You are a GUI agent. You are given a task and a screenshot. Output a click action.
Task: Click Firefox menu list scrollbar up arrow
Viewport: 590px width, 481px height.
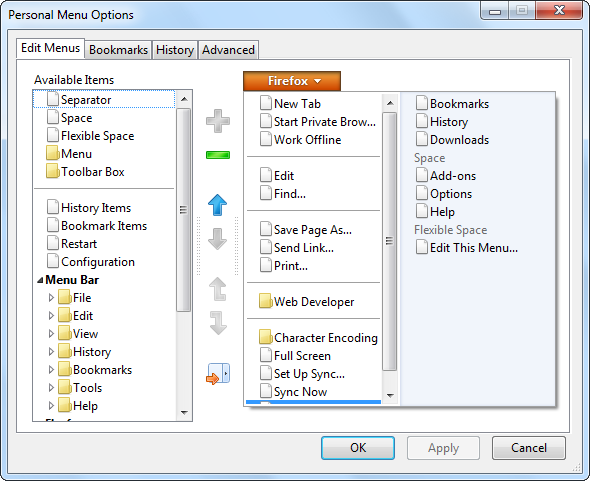(390, 103)
